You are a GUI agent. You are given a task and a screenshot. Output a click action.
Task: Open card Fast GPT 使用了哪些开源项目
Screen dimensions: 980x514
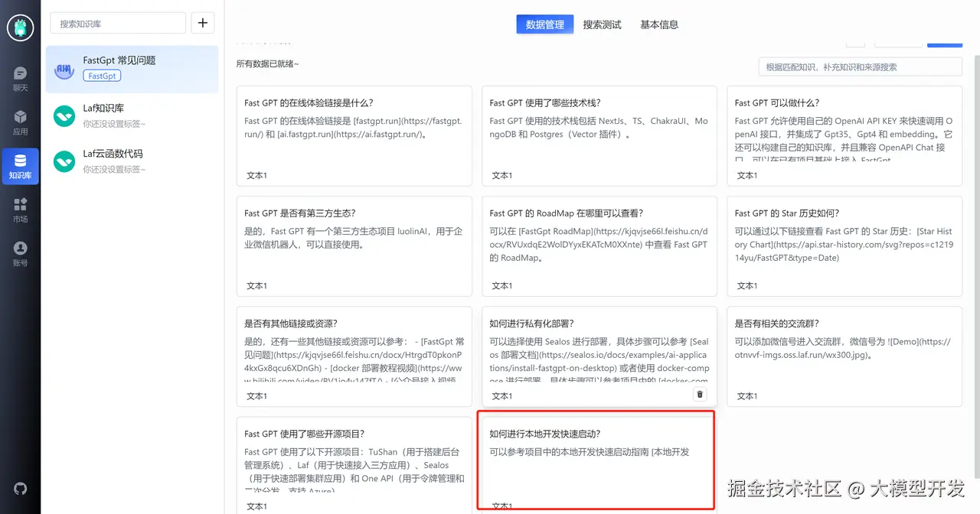tap(354, 465)
